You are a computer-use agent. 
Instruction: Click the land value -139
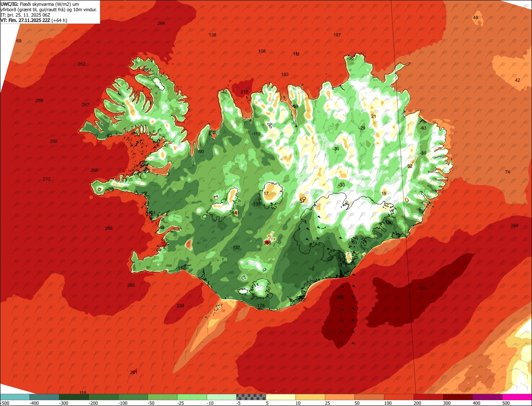(x=256, y=204)
